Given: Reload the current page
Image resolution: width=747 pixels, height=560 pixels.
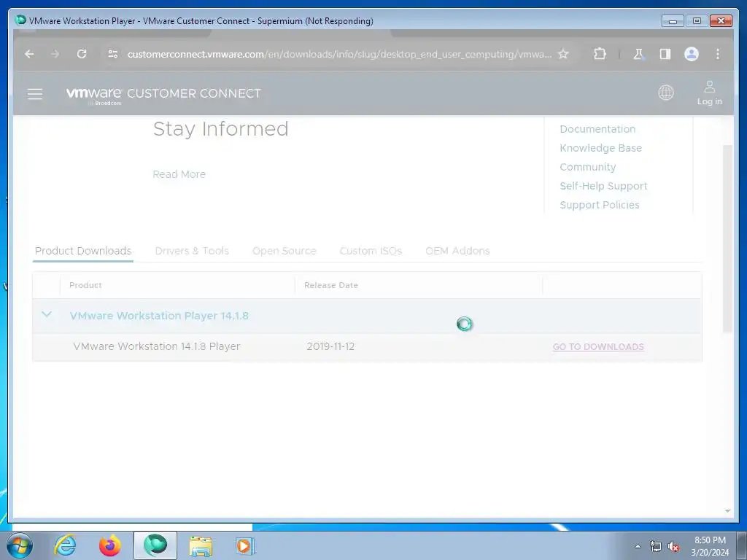Looking at the screenshot, I should point(82,54).
